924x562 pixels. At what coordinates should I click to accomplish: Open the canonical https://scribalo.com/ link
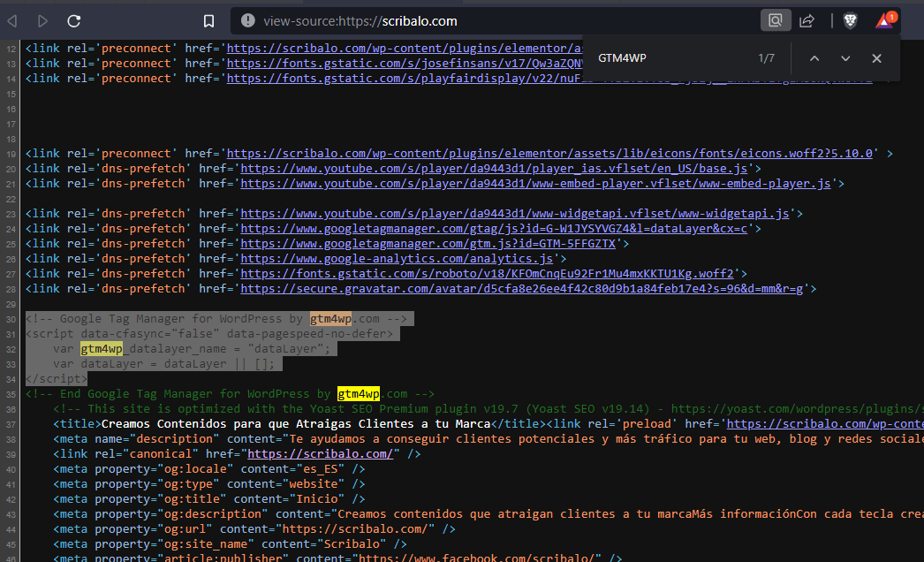pyautogui.click(x=320, y=454)
